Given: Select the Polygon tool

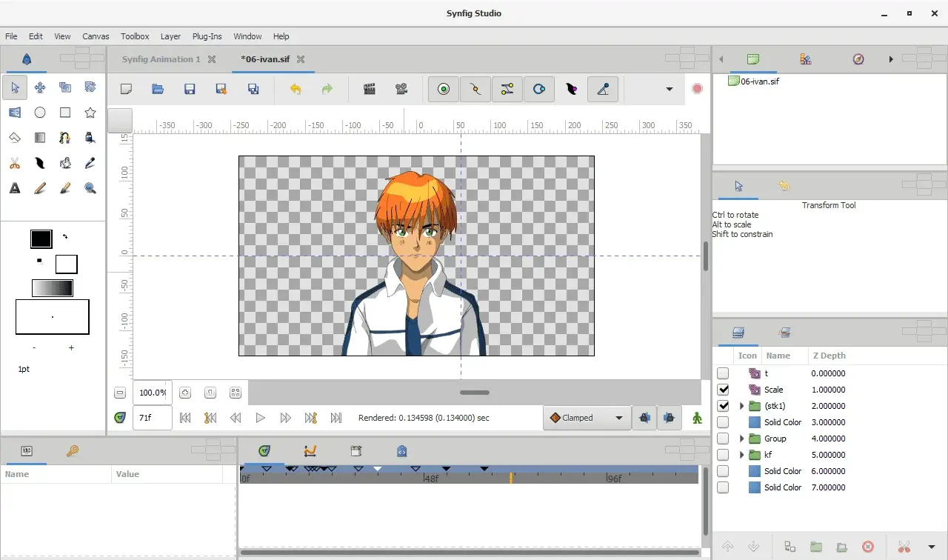Looking at the screenshot, I should coord(15,138).
